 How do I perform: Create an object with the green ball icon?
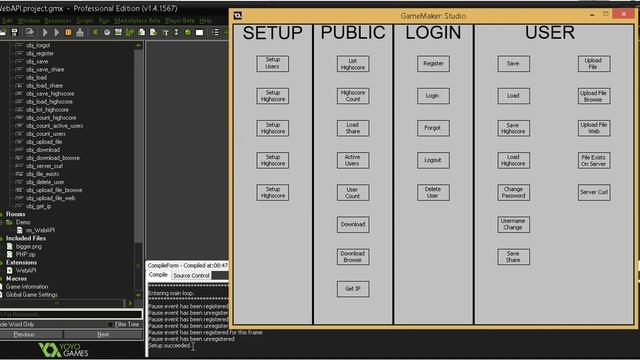click(188, 32)
